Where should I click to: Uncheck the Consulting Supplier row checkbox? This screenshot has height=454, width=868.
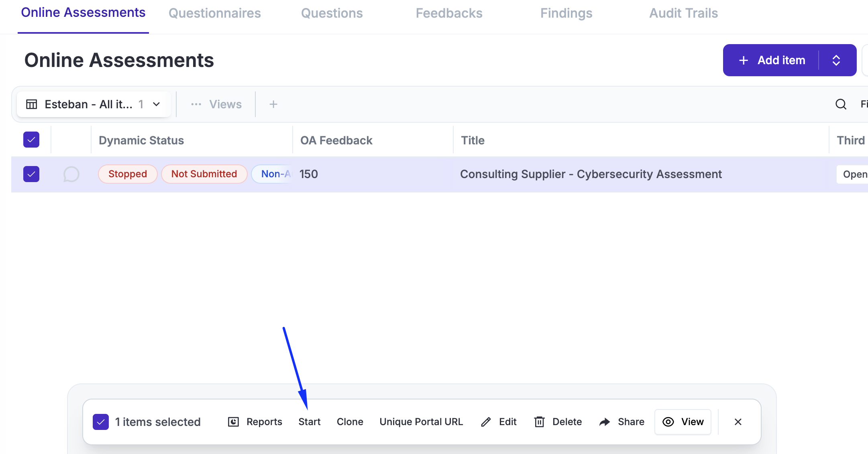pos(31,174)
